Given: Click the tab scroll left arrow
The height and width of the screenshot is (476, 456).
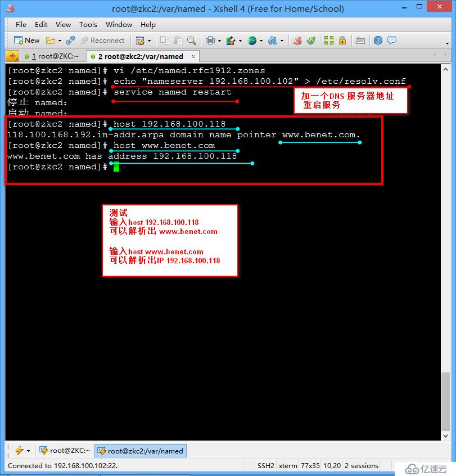Looking at the screenshot, I should [435, 55].
